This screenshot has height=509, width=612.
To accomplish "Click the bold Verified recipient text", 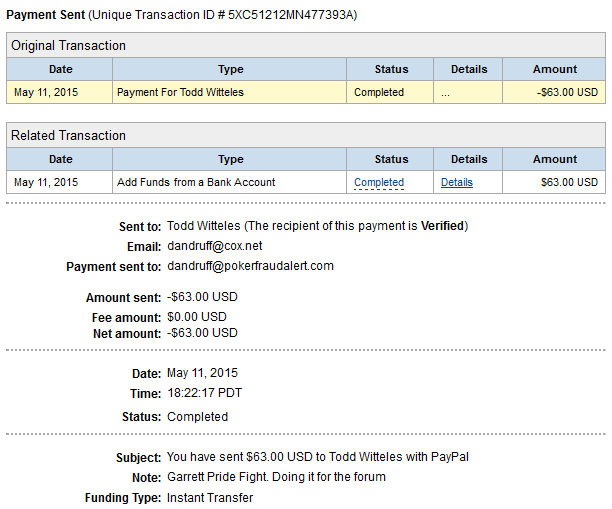I will pyautogui.click(x=441, y=226).
